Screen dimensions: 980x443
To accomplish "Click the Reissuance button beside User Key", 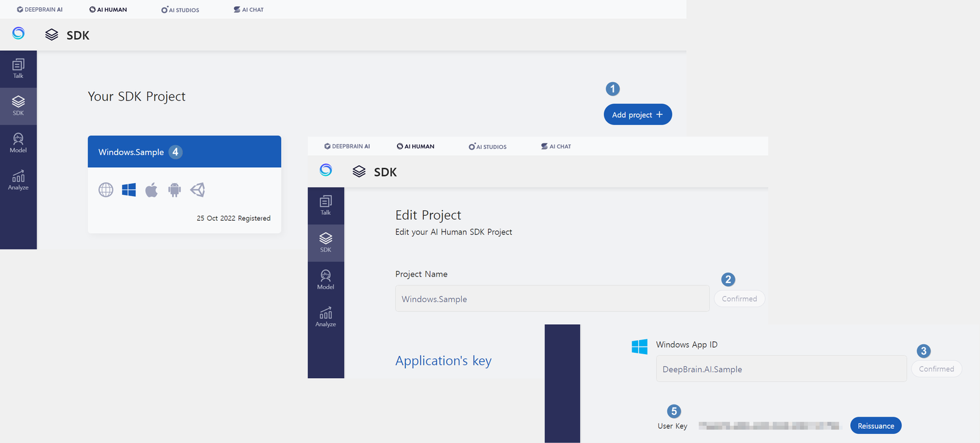I will [875, 426].
